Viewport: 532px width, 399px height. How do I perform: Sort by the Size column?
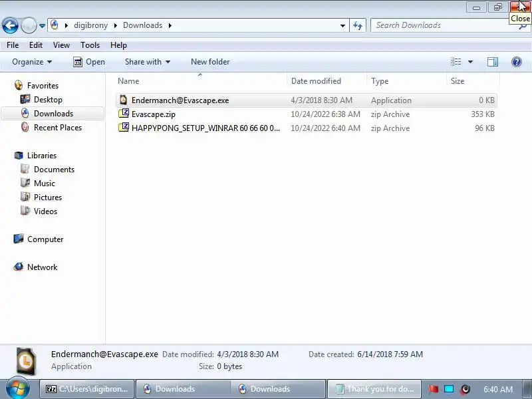tap(473, 81)
